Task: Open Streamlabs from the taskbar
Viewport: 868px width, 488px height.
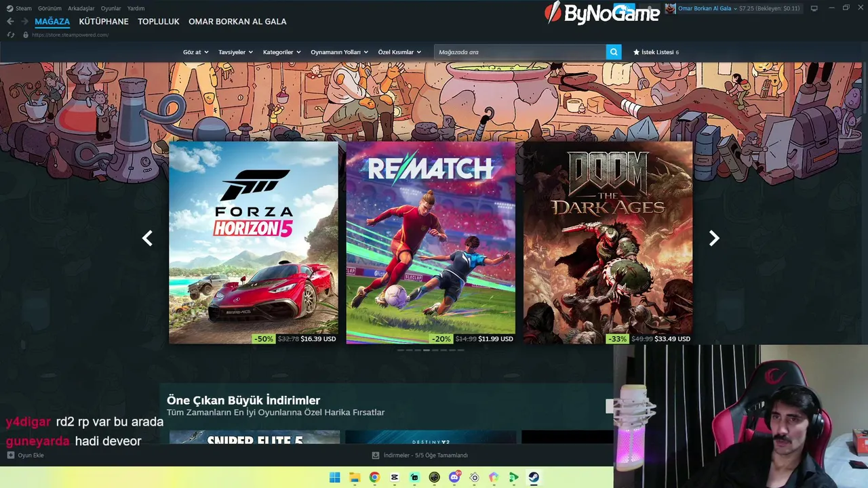Action: click(414, 477)
